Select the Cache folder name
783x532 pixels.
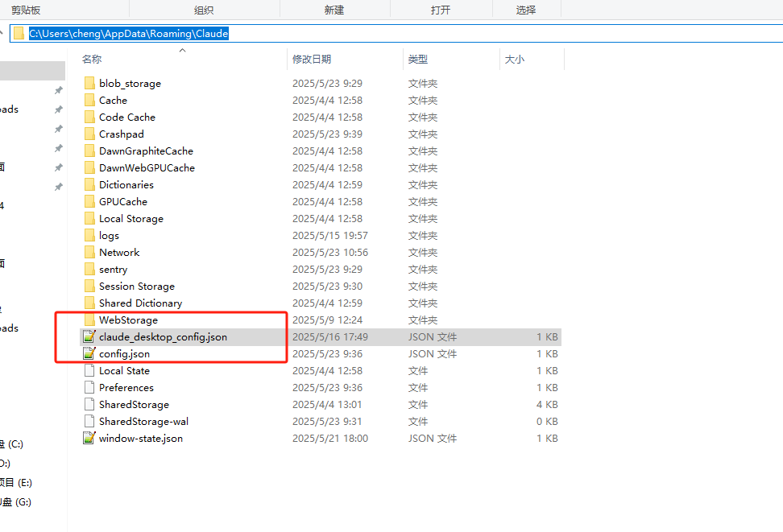click(x=113, y=101)
